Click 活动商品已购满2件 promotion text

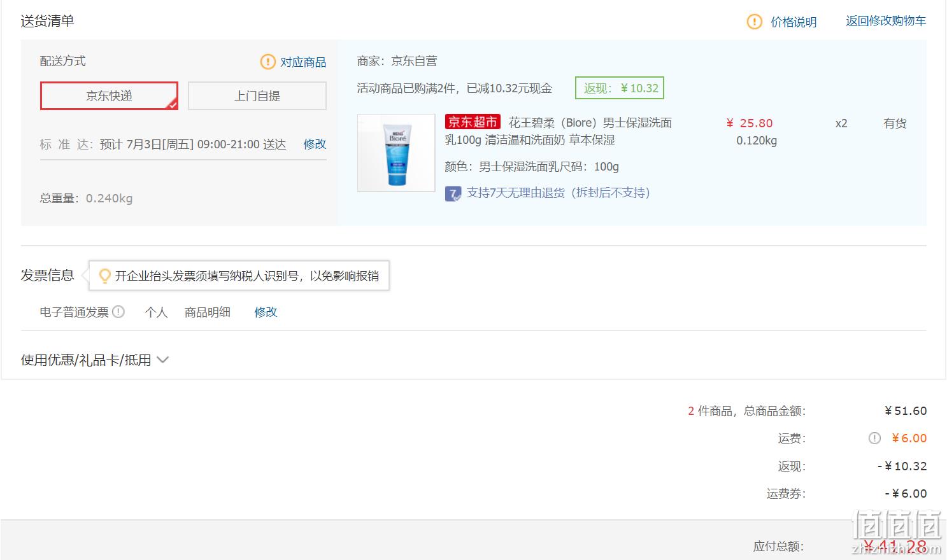[x=455, y=88]
